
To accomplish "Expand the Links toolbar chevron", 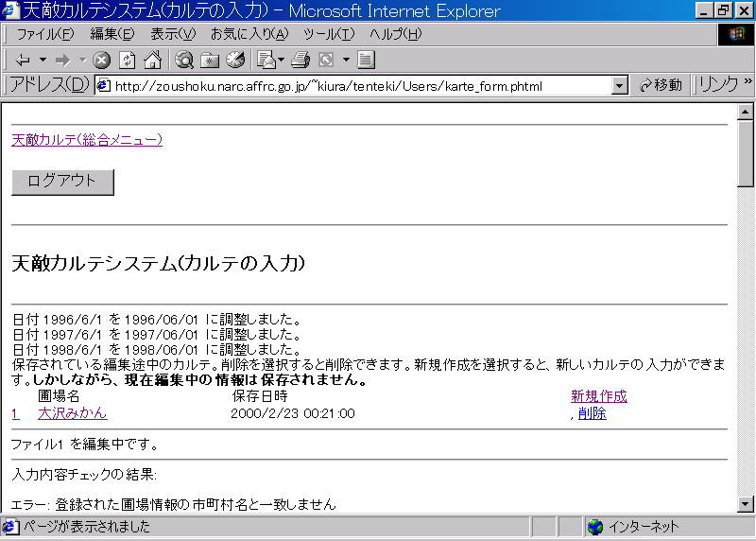I will point(748,84).
